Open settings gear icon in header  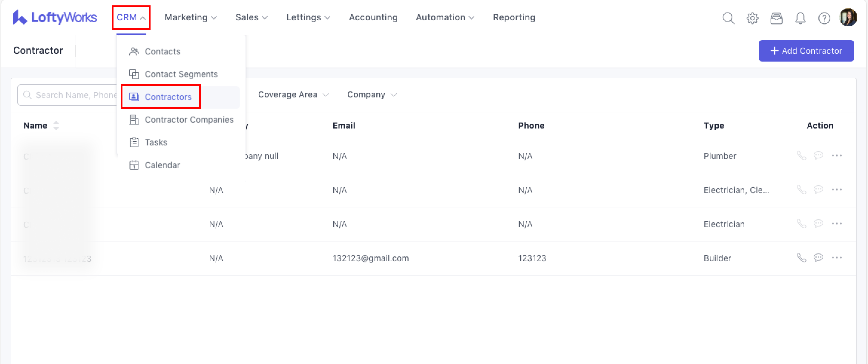coord(752,18)
